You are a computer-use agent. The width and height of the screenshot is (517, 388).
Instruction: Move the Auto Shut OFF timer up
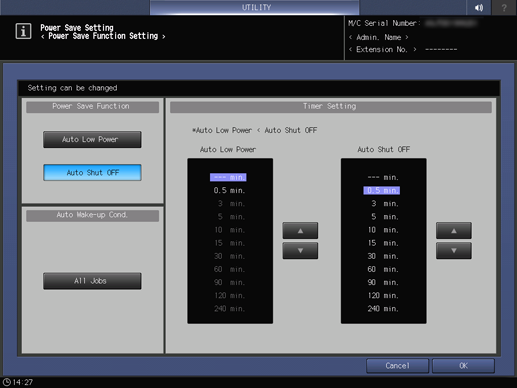(x=454, y=230)
